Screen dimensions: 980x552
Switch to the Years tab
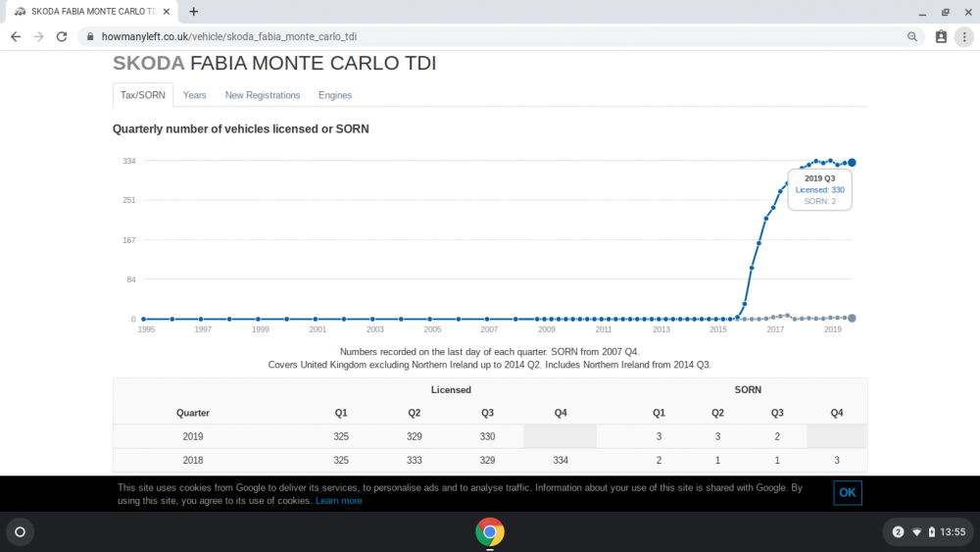click(x=194, y=95)
